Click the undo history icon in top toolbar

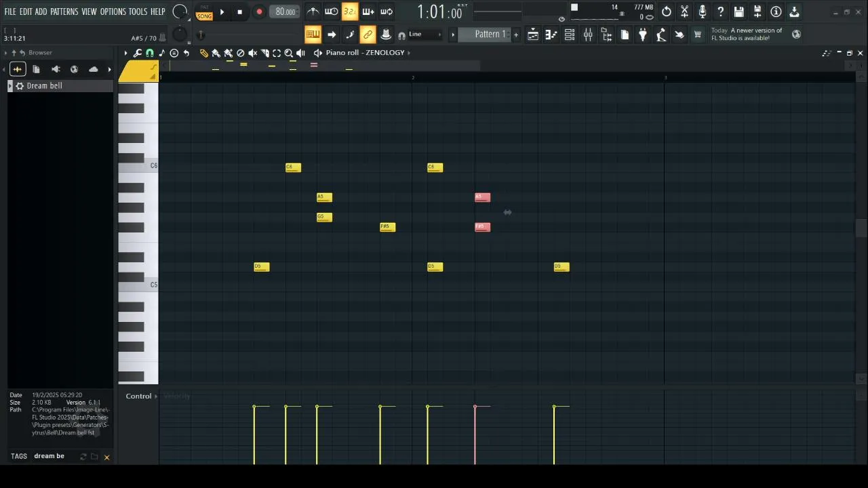667,12
